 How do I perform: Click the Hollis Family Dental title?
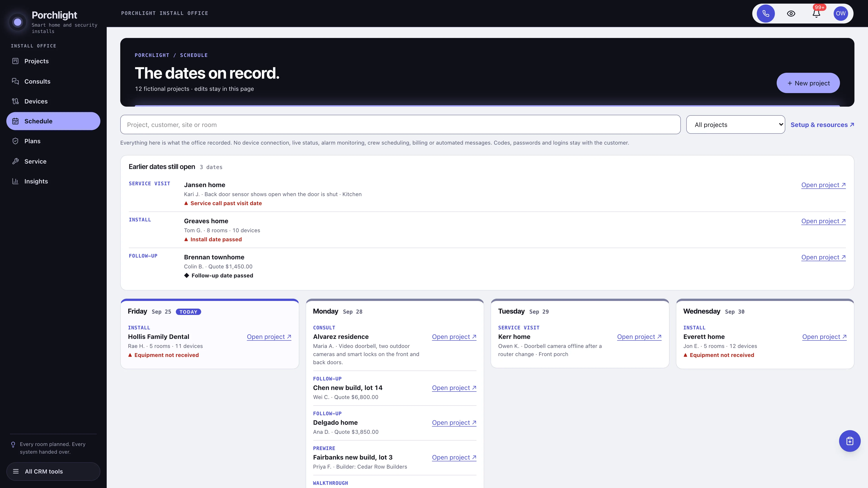coord(158,337)
